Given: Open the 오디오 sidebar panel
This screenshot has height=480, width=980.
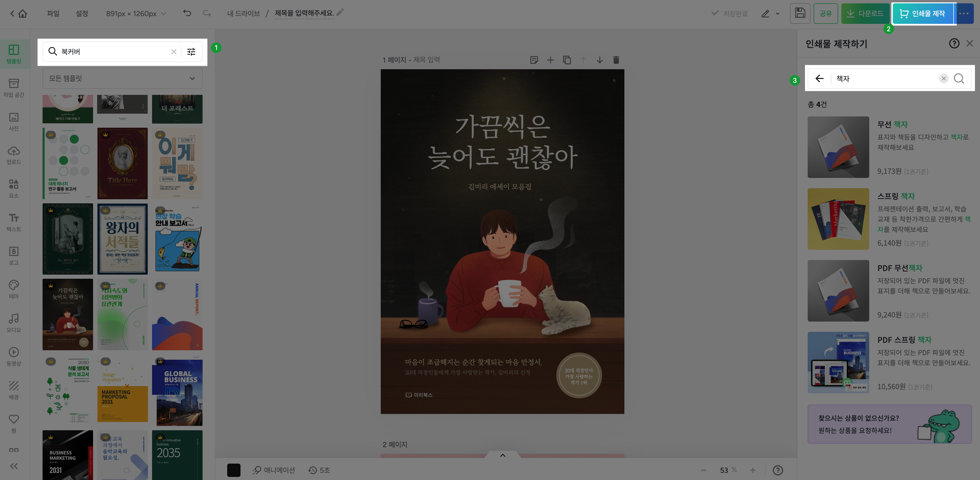Looking at the screenshot, I should 14,323.
